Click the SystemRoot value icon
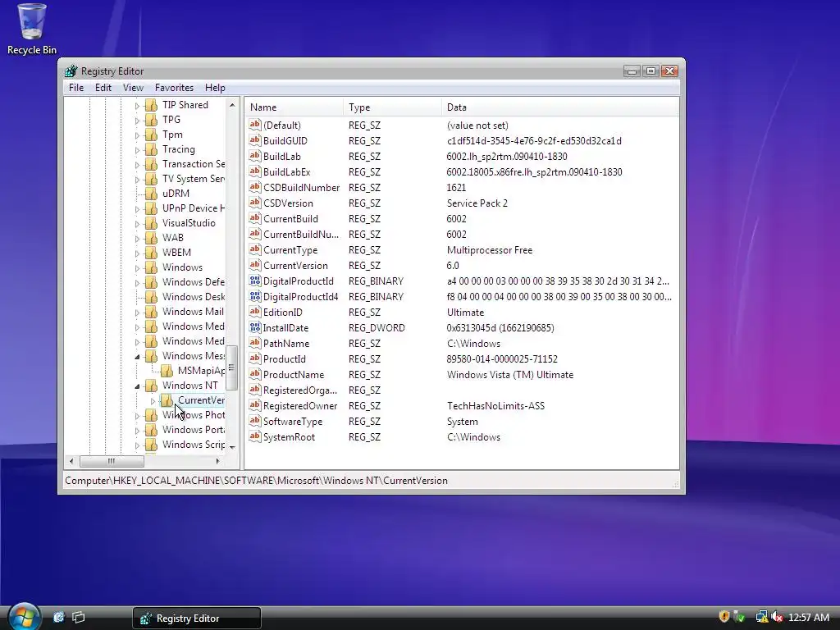Viewport: 840px width, 630px height. pos(255,436)
